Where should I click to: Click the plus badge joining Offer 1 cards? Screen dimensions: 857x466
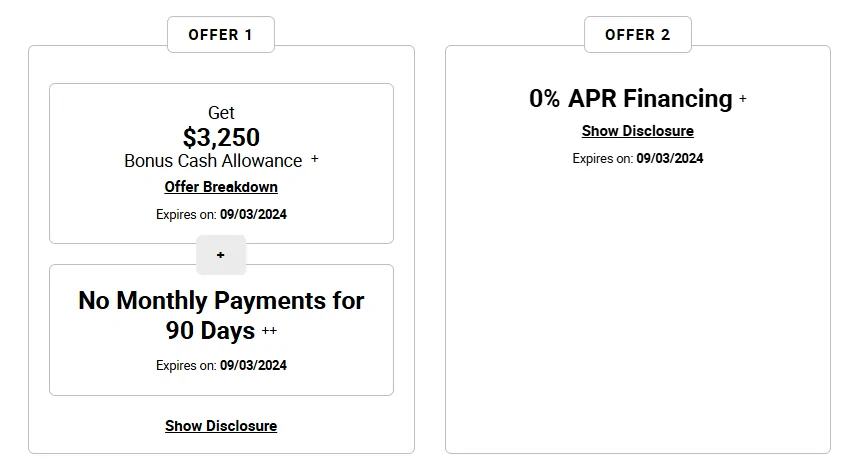[221, 255]
